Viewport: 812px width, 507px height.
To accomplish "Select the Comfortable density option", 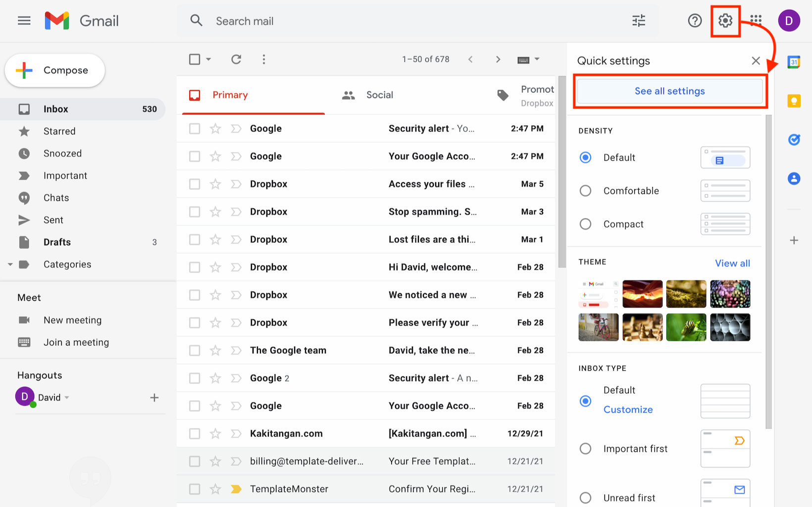I will [x=585, y=191].
